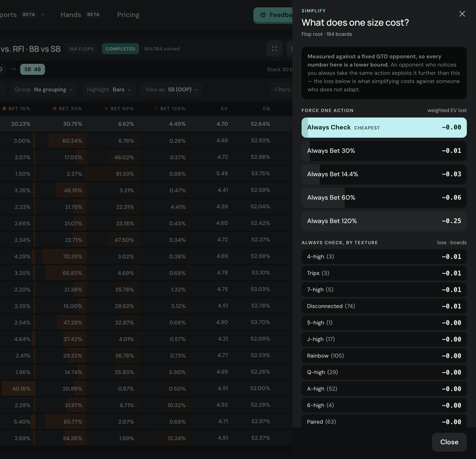This screenshot has width=476, height=459.
Task: Open the Disconnected (74) texture row
Action: (384, 306)
